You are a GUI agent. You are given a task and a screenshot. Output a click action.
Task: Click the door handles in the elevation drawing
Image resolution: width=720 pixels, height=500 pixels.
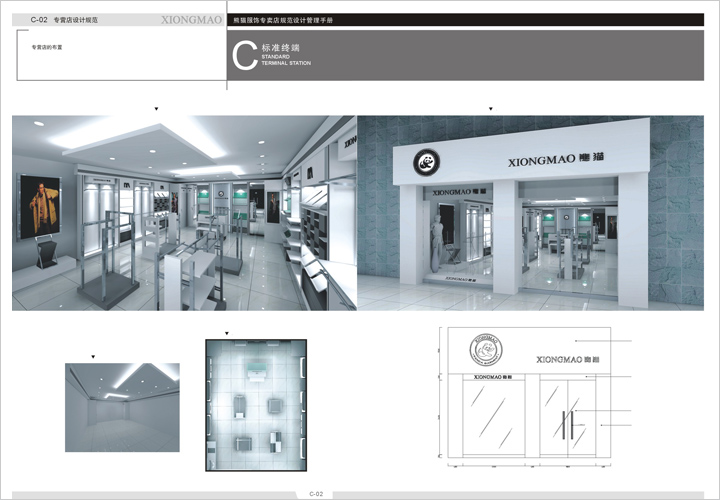(568, 425)
